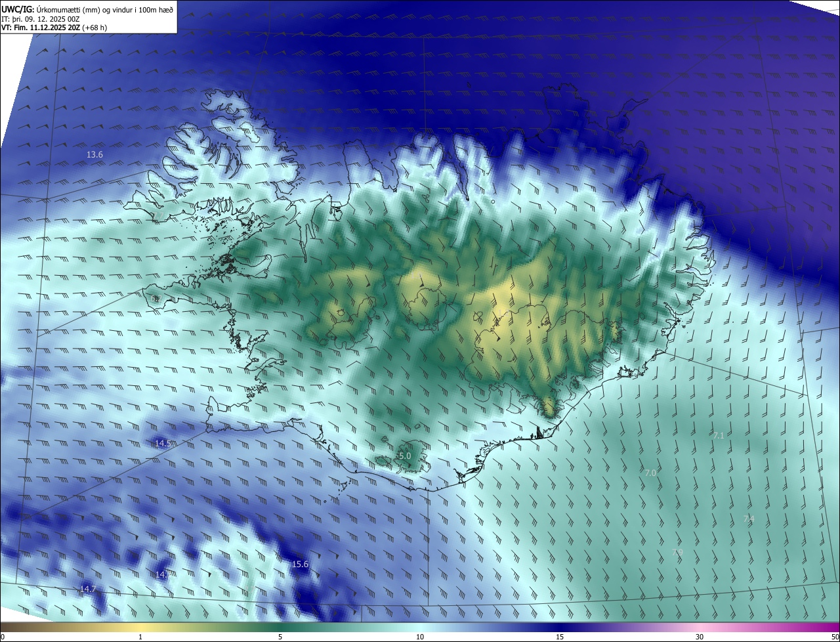Click the 15.6 value label on map
This screenshot has height=642, width=840.
[x=300, y=564]
